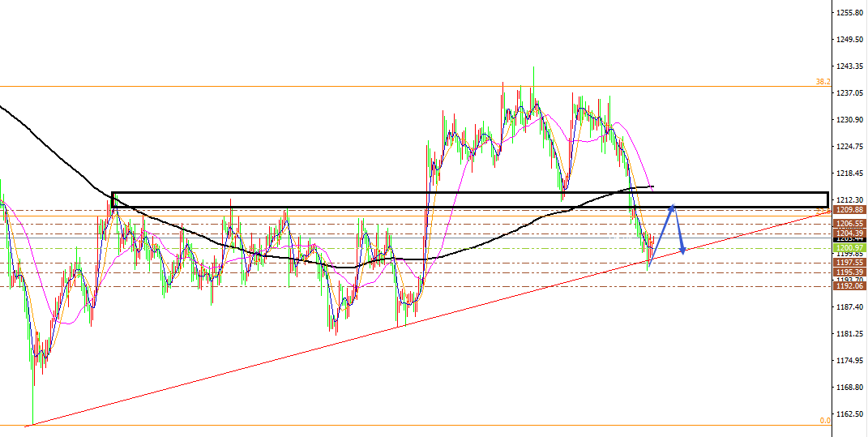Select the brown 1197.55 level tag
Viewport: 868px width, 437px height.
tap(849, 263)
